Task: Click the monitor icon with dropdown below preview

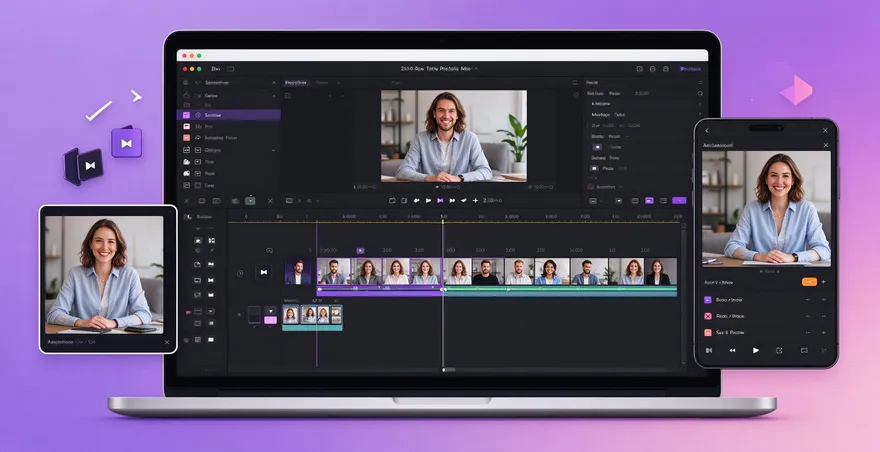Action: (290, 200)
